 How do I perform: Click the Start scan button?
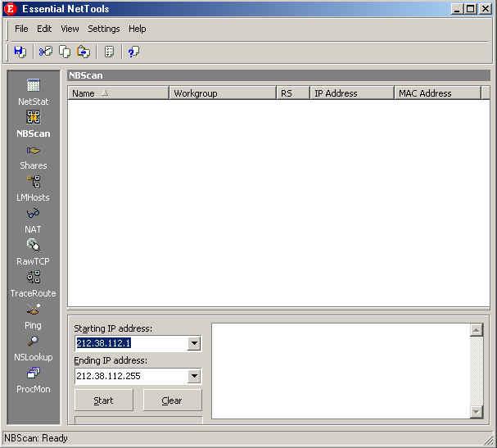pyautogui.click(x=104, y=400)
